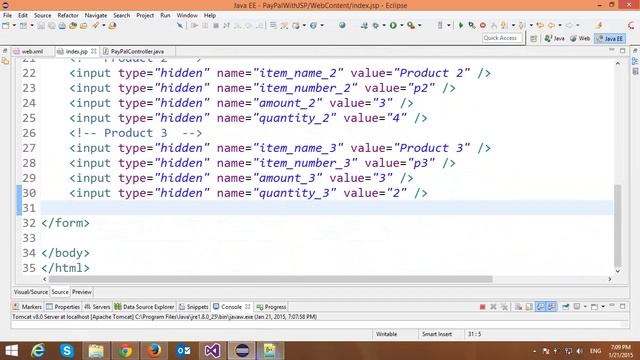This screenshot has width=640, height=360.
Task: Click the Debug configuration gear icon
Action: coord(375,25)
